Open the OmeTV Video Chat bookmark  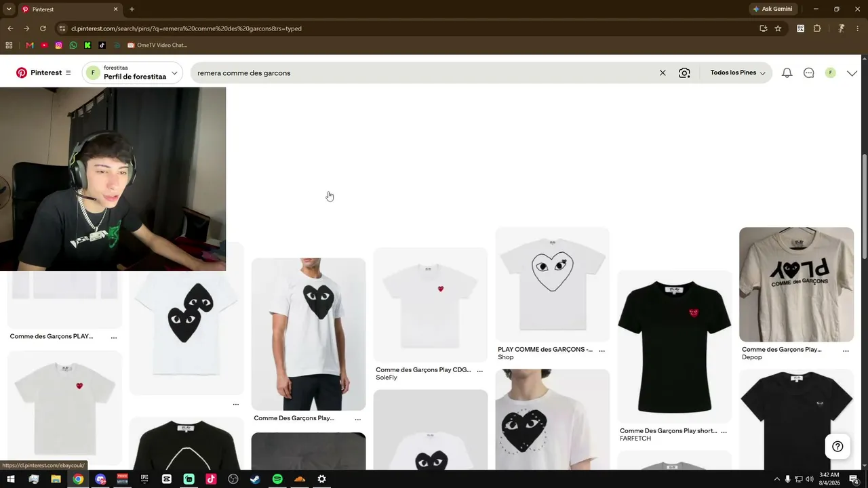click(157, 45)
